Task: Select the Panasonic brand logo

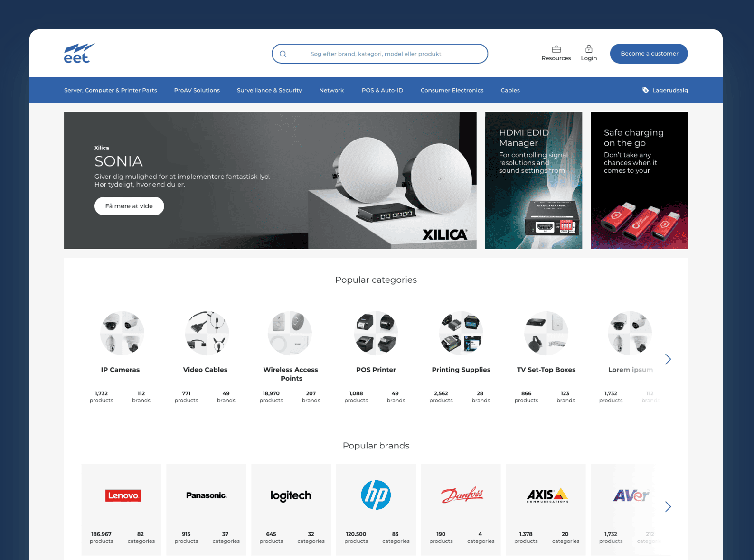Action: point(207,495)
